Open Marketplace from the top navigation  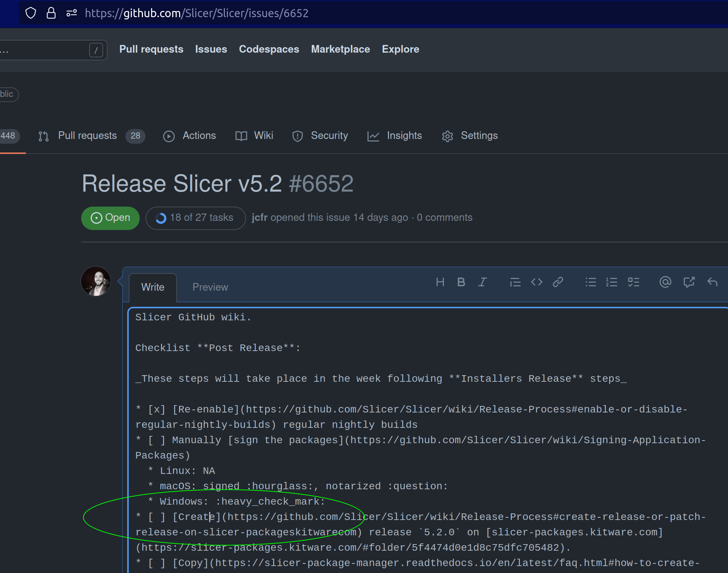coord(340,49)
